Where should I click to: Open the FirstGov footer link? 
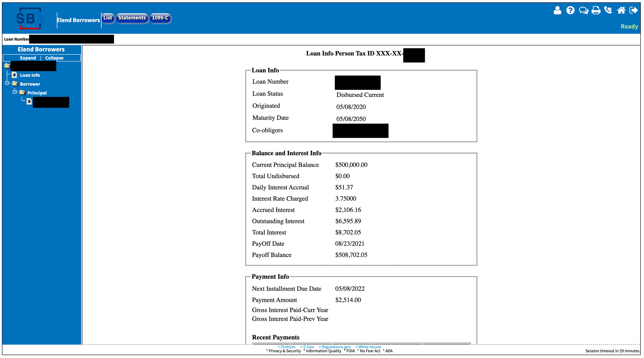tap(287, 347)
